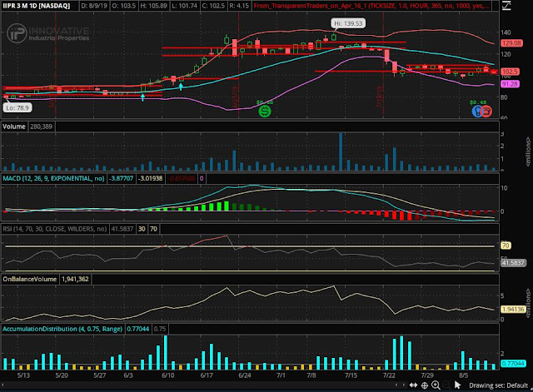The height and width of the screenshot is (392, 533).
Task: Click the Volume study label
Action: point(14,127)
